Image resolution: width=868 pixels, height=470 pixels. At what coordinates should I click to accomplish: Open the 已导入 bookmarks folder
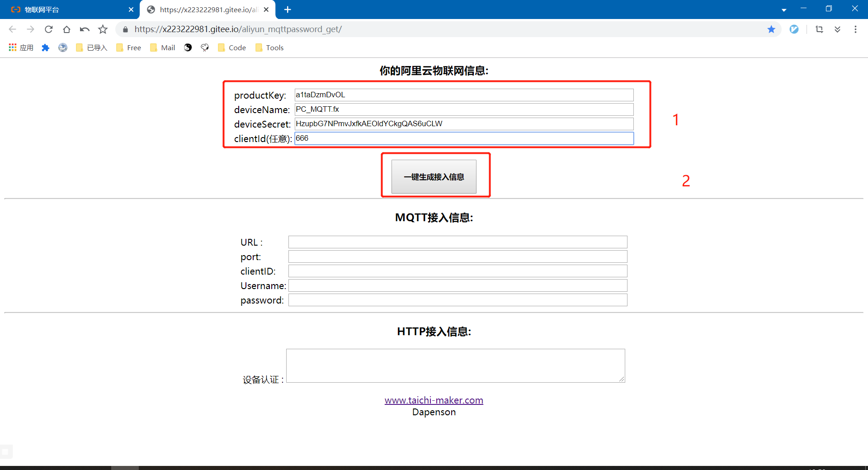92,47
